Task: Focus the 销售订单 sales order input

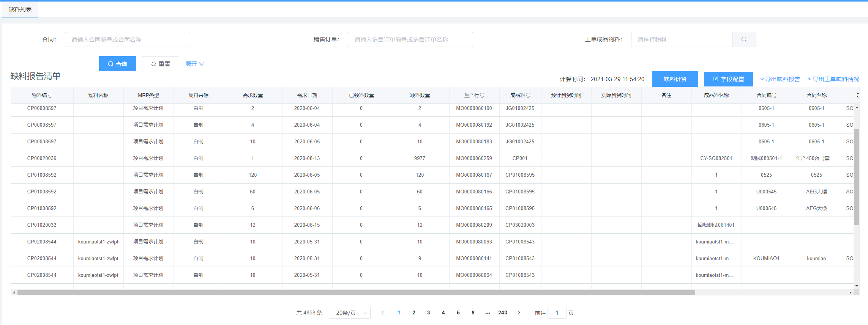Action: 410,39
